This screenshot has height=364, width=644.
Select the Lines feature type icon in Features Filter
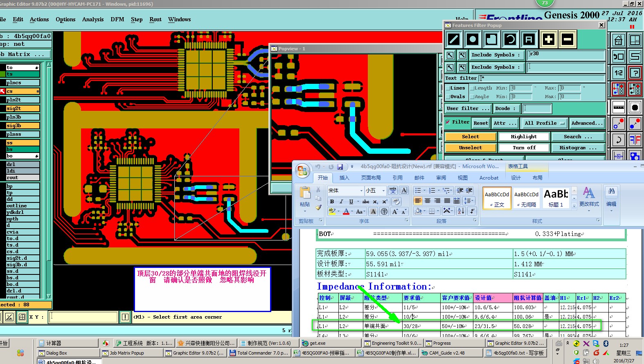pyautogui.click(x=454, y=39)
